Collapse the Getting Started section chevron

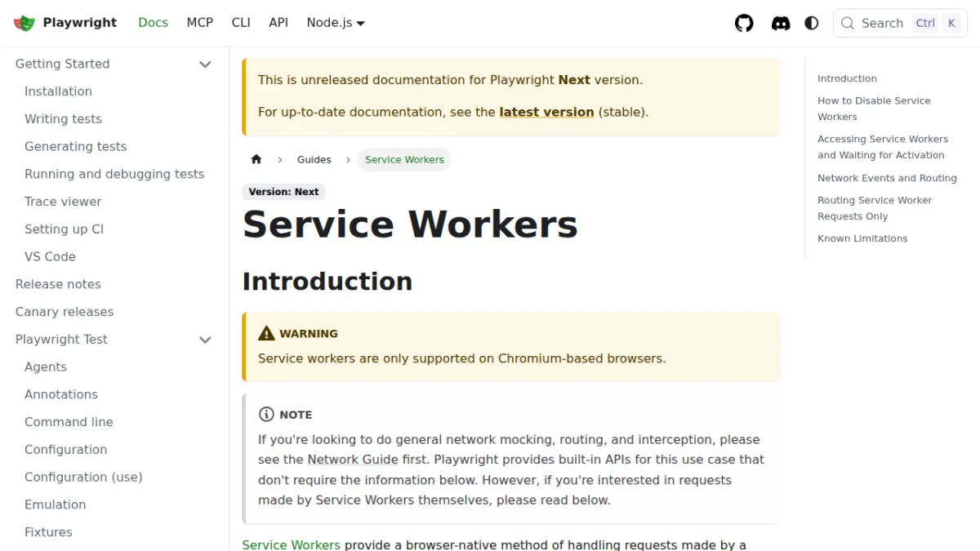[205, 64]
